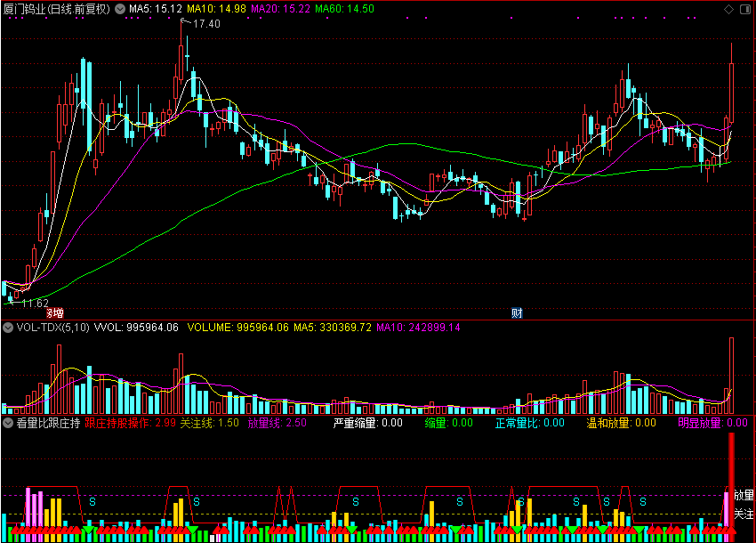Image resolution: width=756 pixels, height=543 pixels.
Task: Open dropdown arrow beside 厦门钨业 chart title
Action: (120, 9)
